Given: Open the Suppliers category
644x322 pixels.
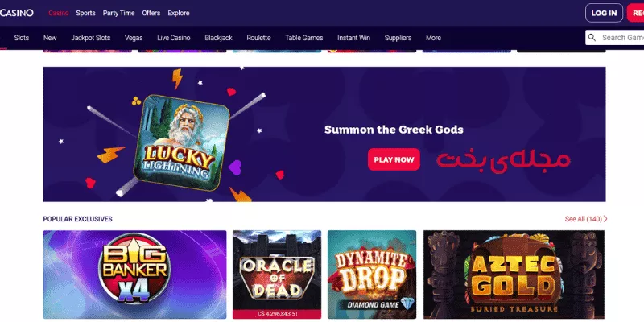Looking at the screenshot, I should coord(398,38).
